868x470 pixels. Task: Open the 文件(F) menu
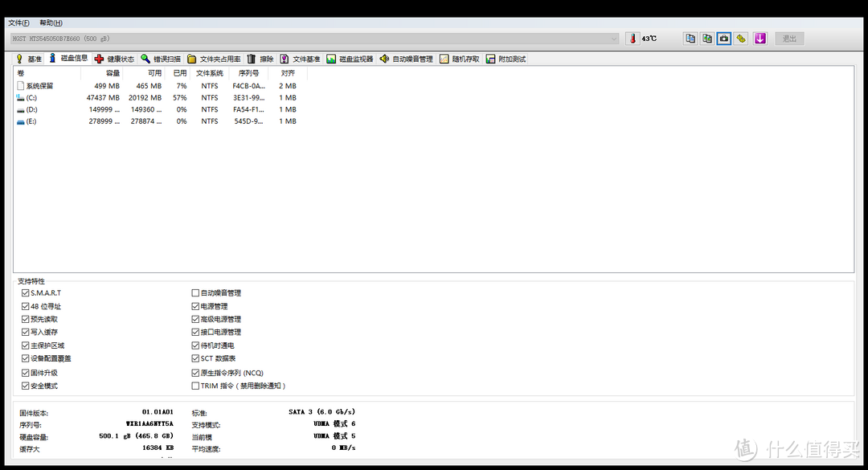pyautogui.click(x=18, y=22)
